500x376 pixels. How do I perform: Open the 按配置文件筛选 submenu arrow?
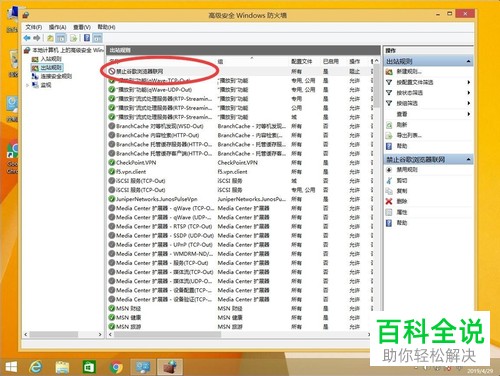(x=468, y=82)
